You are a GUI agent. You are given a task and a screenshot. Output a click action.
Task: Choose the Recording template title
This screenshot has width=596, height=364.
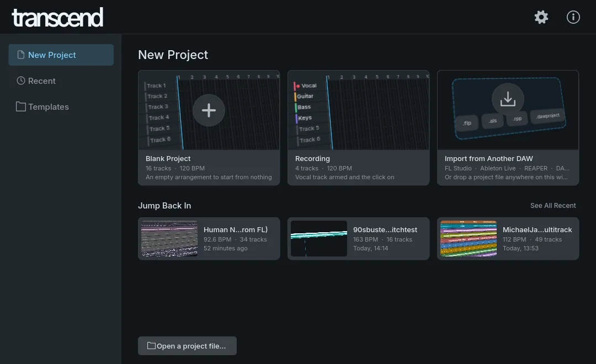[x=312, y=158]
